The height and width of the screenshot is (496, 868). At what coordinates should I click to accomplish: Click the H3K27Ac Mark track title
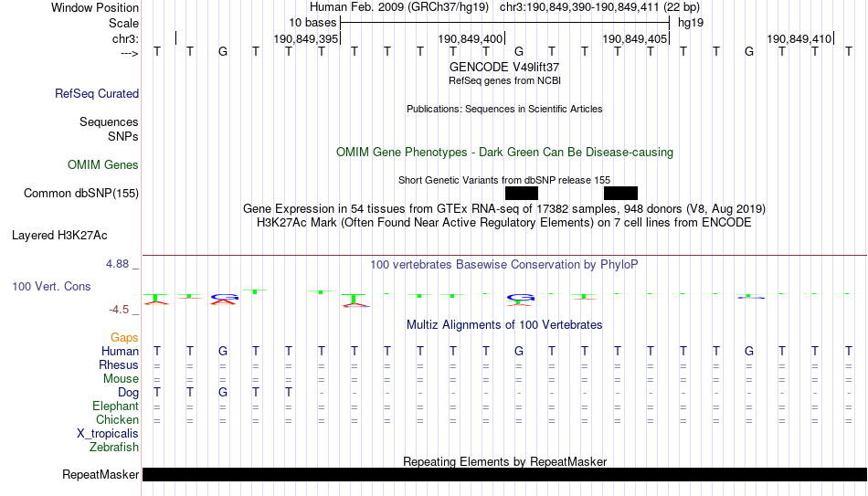(504, 223)
